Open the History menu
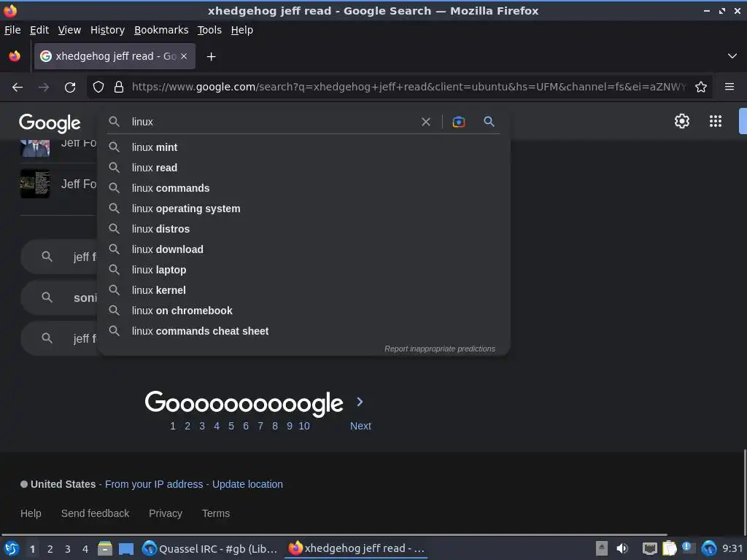 [x=107, y=30]
